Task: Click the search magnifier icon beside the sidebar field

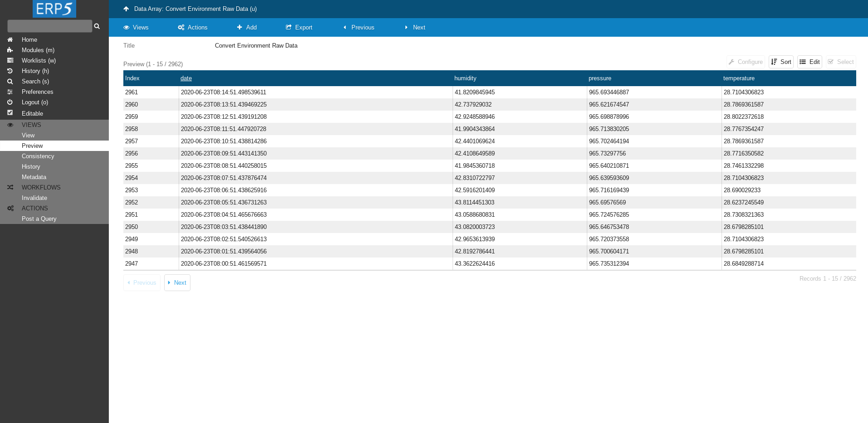Action: point(97,26)
